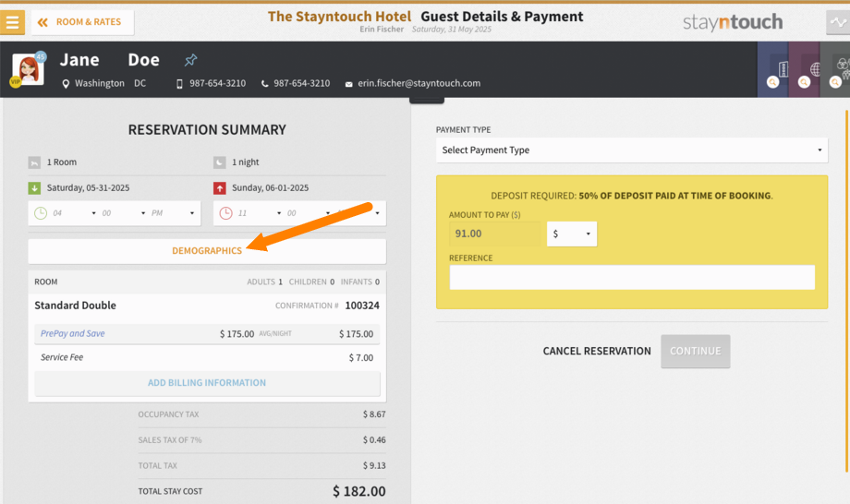Open the Demographics section
The height and width of the screenshot is (504, 850).
(207, 251)
